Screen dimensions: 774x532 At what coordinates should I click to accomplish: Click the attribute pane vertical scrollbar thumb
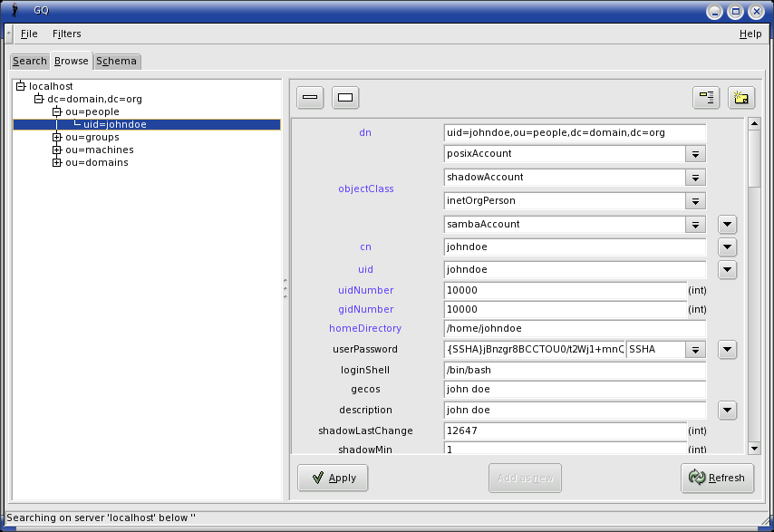(x=754, y=158)
